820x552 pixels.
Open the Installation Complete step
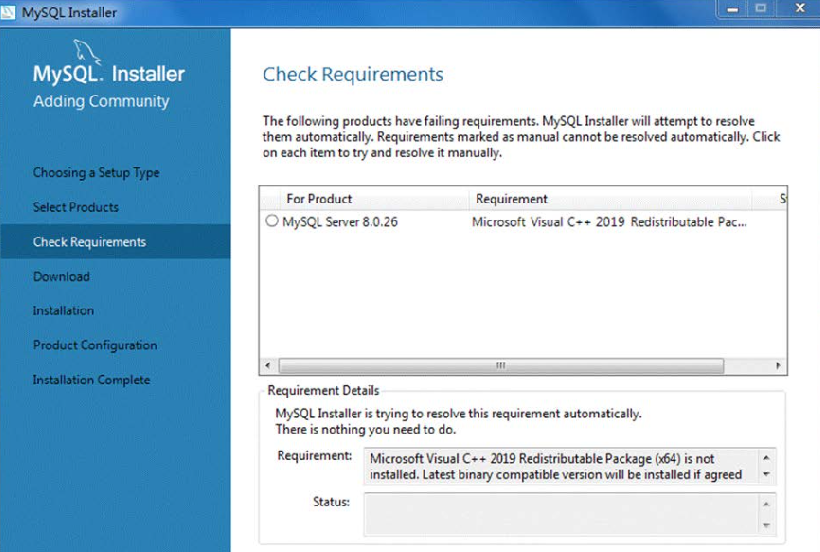point(92,380)
